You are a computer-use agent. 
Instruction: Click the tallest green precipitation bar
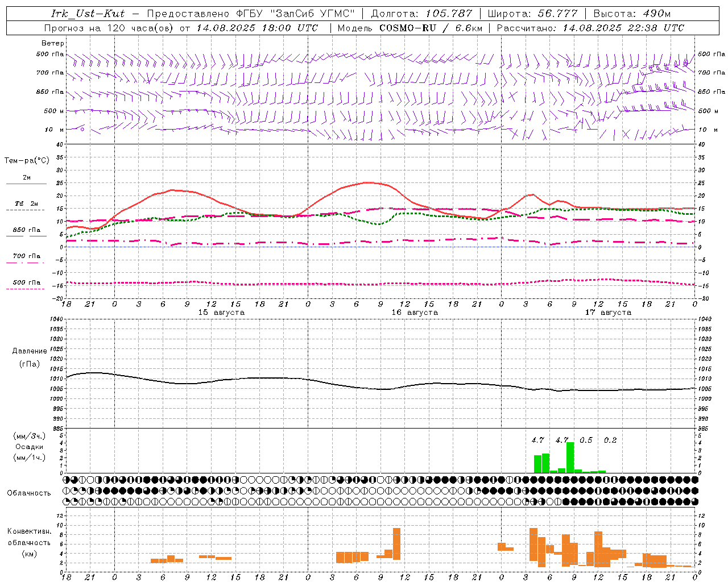tap(570, 458)
